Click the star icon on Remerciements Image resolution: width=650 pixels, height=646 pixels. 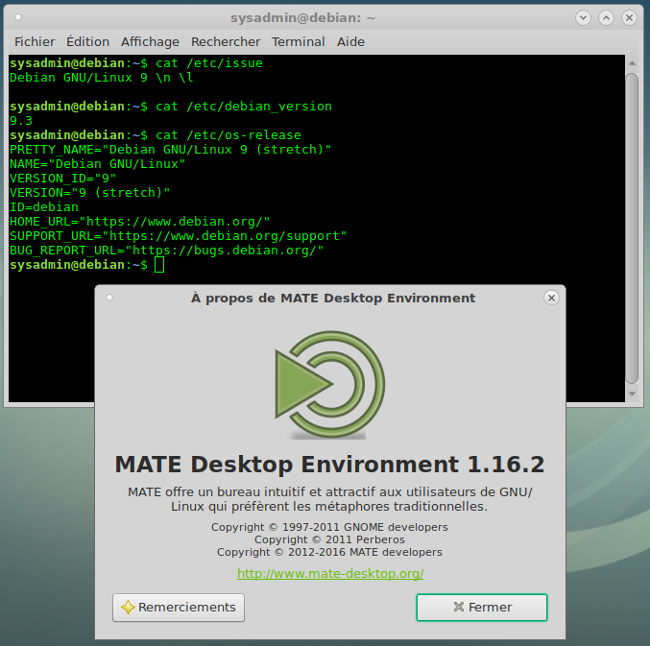tap(128, 607)
